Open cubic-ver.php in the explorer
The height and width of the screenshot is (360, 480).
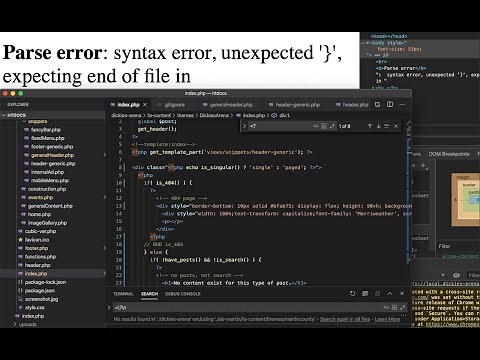(x=40, y=231)
